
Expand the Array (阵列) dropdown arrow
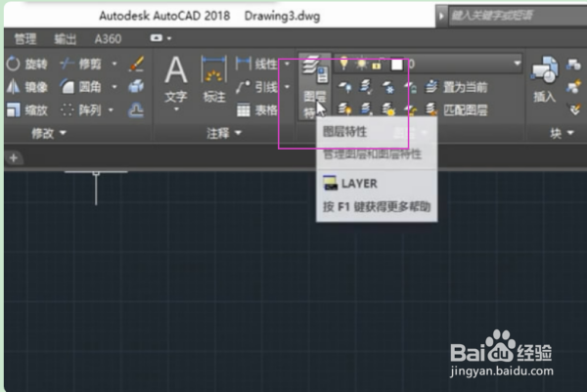112,110
